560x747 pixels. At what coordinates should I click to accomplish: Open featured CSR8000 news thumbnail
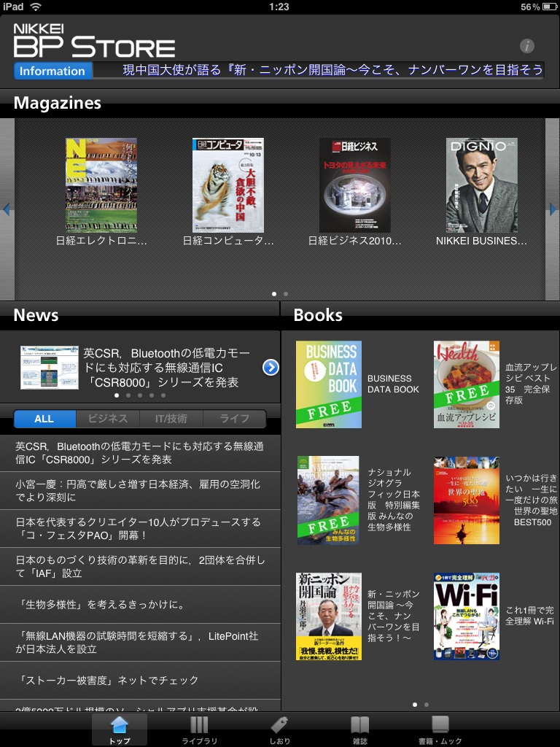click(50, 368)
